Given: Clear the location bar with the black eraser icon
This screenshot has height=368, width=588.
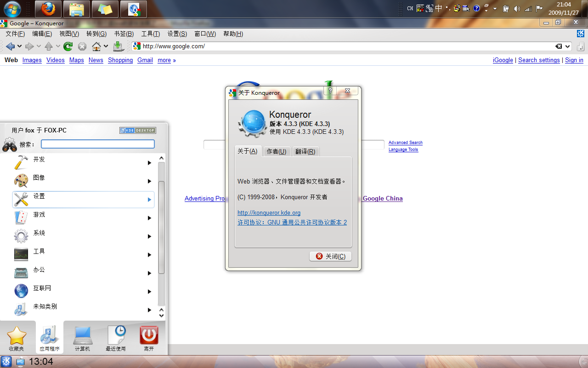Looking at the screenshot, I should tap(559, 46).
